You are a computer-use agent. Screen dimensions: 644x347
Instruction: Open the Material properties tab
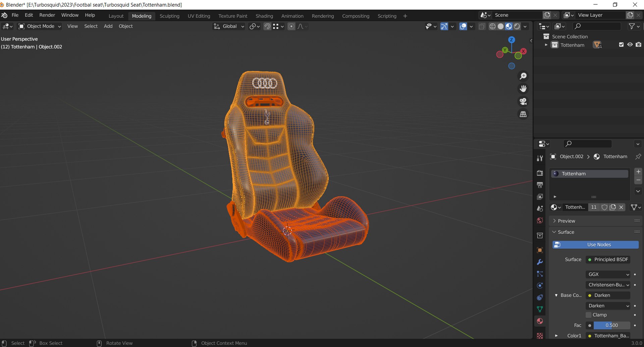[540, 321]
